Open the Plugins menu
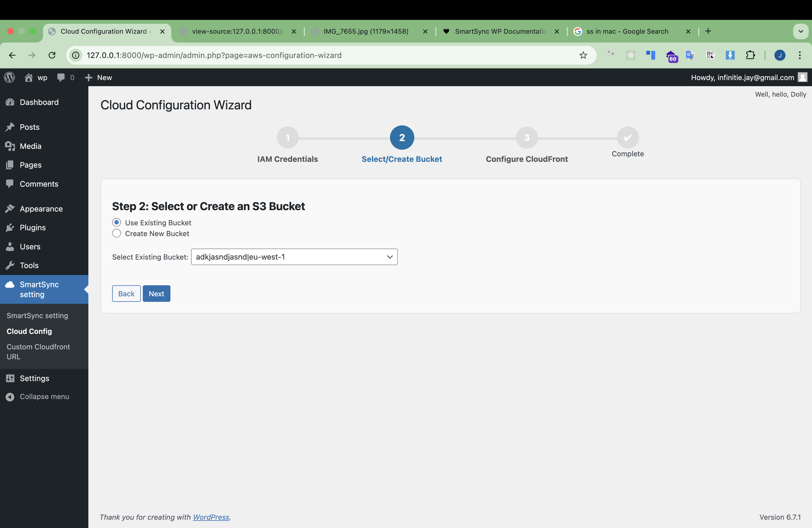The height and width of the screenshot is (528, 812). coord(32,227)
